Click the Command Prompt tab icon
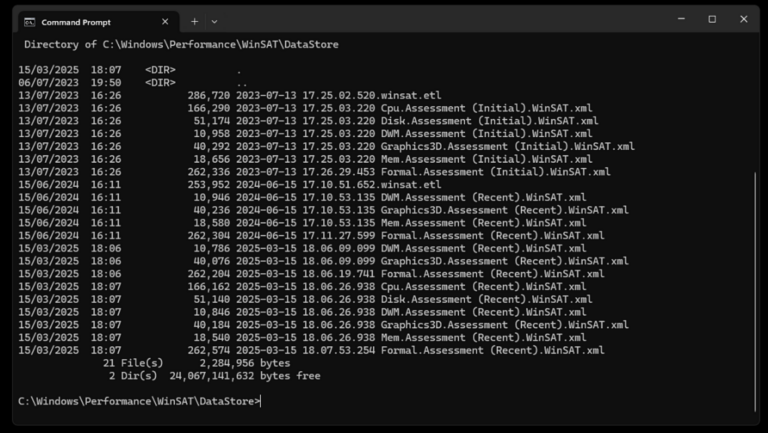This screenshot has width=768, height=433. (x=30, y=21)
